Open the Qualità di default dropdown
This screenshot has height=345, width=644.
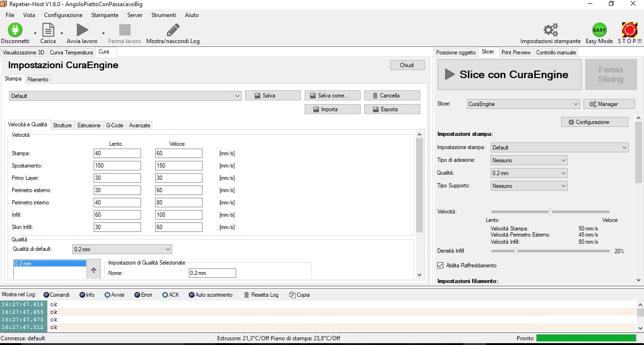click(x=122, y=249)
